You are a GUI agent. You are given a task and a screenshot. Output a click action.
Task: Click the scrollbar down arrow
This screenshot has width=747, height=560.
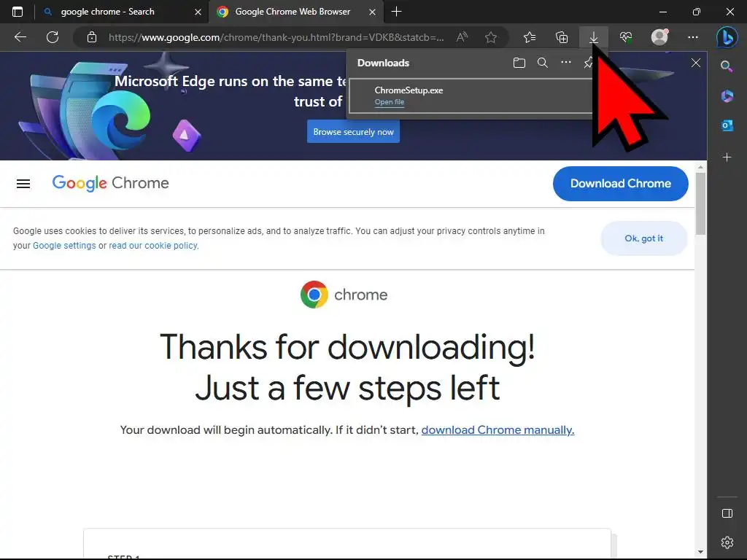click(x=700, y=552)
